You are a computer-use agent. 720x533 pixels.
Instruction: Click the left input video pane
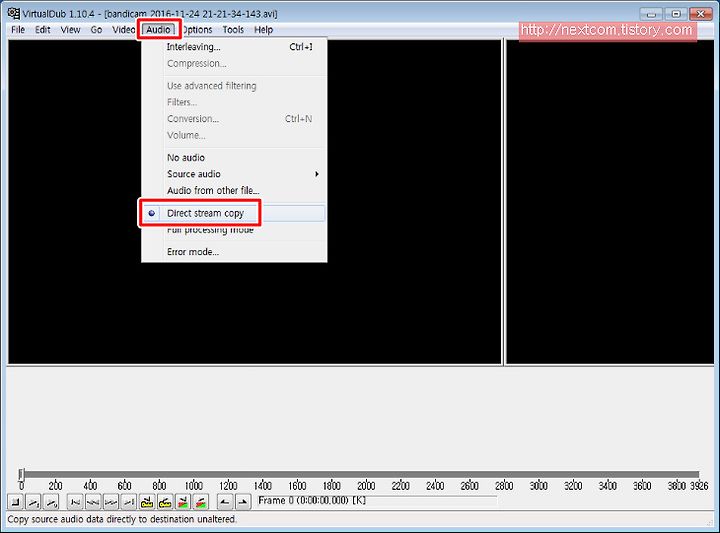[255, 202]
